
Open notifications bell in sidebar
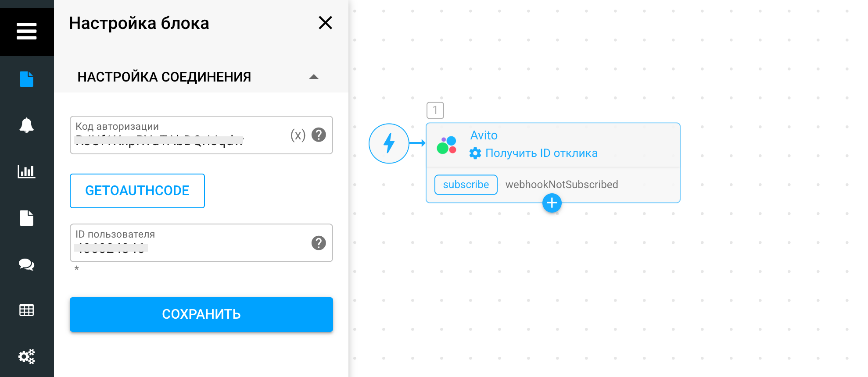(x=26, y=125)
